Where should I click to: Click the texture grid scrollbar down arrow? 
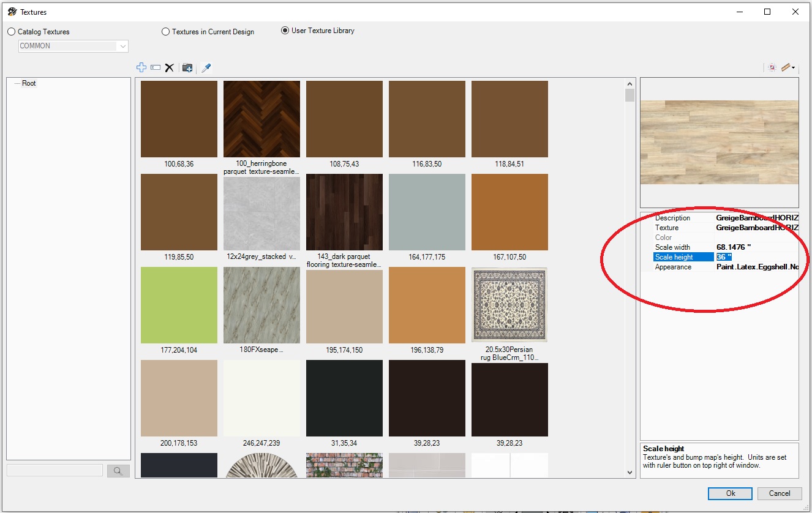coord(630,473)
